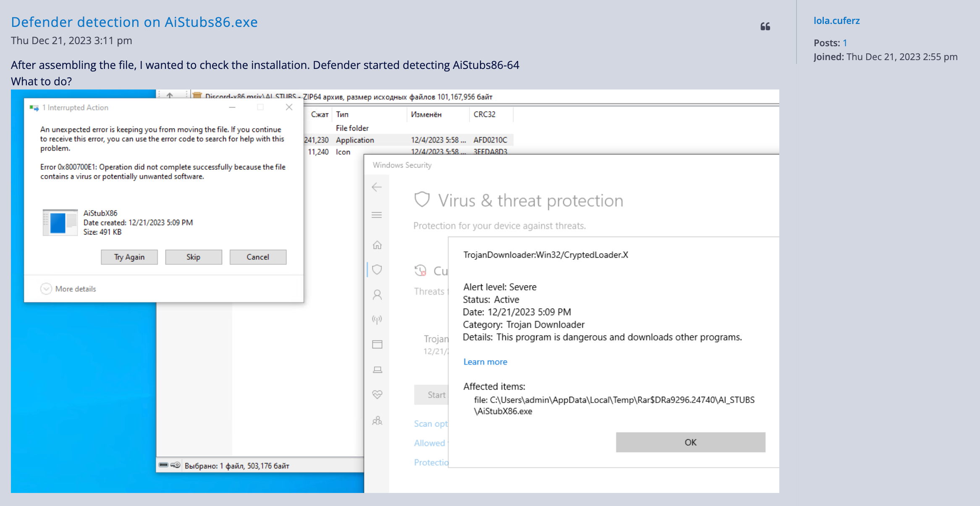
Task: Open Scan options link
Action: [431, 424]
